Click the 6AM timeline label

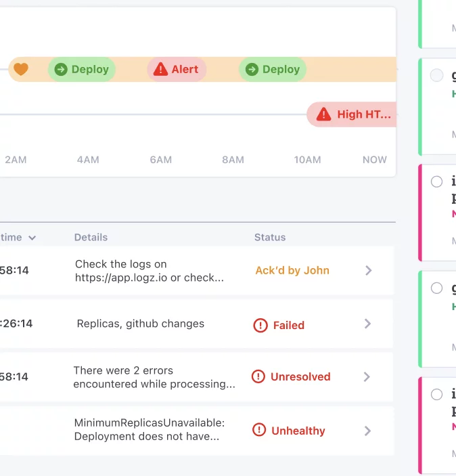coord(161,160)
